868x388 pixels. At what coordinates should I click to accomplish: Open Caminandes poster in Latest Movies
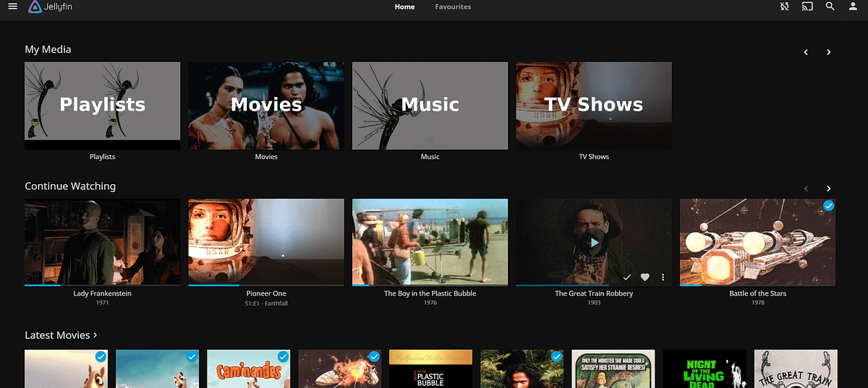[249, 369]
